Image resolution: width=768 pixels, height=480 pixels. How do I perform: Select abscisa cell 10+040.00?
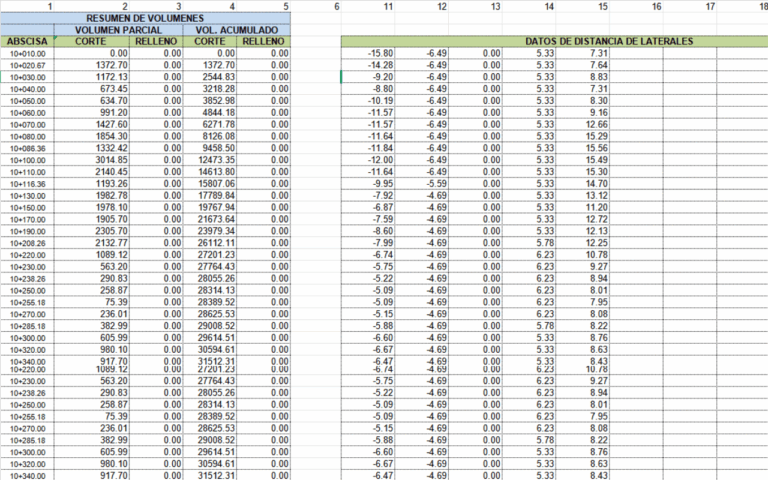click(27, 89)
